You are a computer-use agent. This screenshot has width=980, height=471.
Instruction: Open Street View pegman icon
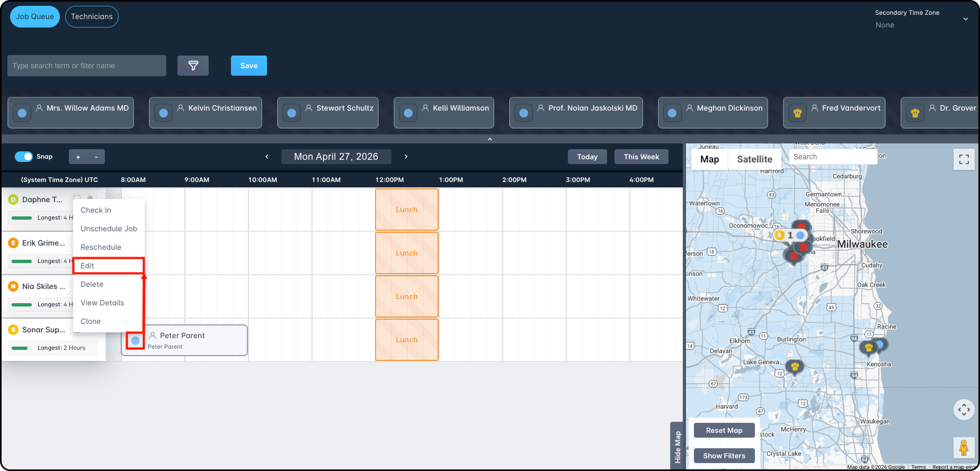tap(964, 448)
